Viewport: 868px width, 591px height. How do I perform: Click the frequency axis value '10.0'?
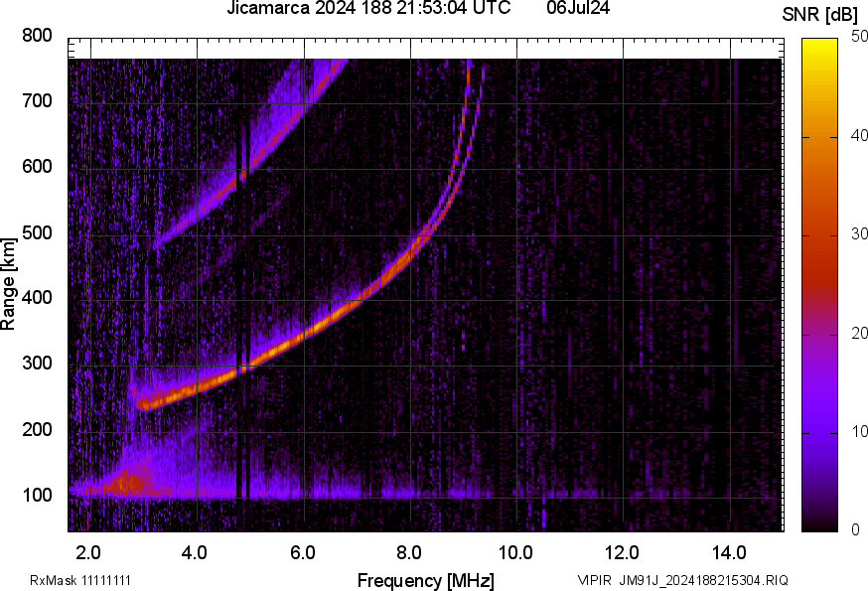point(515,553)
